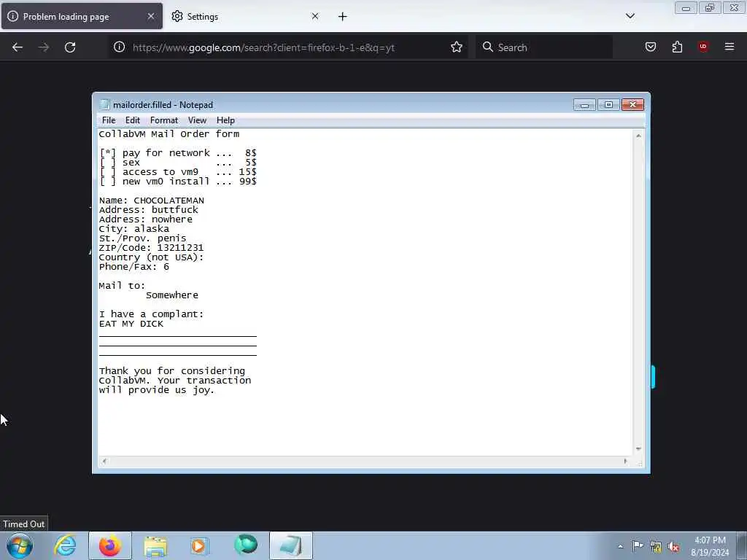Click the green globe taskbar icon

[246, 545]
